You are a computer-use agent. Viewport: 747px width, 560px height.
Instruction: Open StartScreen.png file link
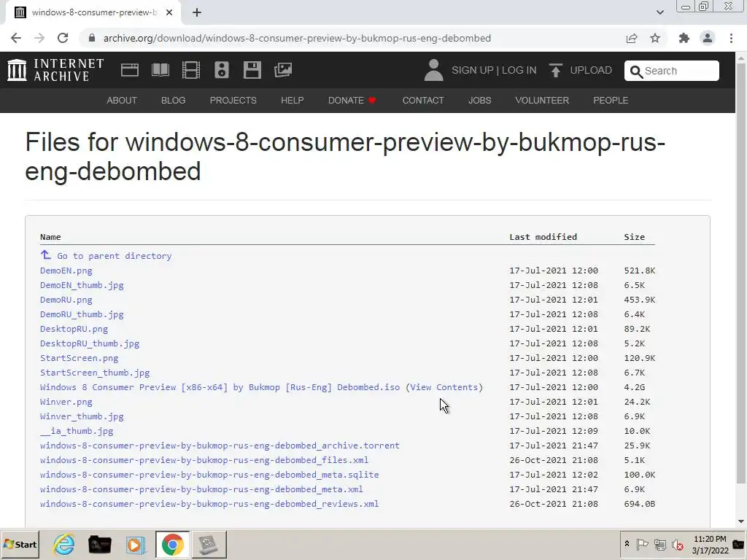pos(79,358)
